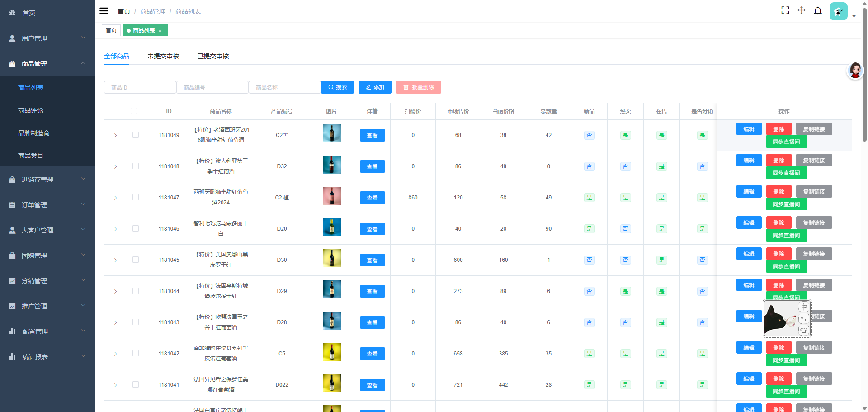Expand row details for product 1181048
This screenshot has height=412, width=868.
[x=115, y=166]
